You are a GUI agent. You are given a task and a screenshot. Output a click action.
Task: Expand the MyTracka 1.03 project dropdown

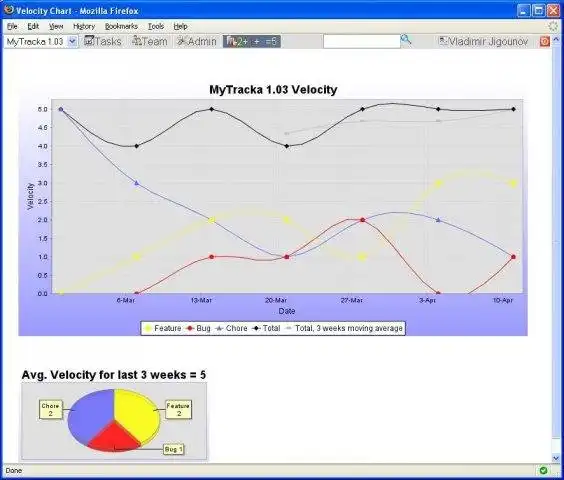(x=72, y=42)
